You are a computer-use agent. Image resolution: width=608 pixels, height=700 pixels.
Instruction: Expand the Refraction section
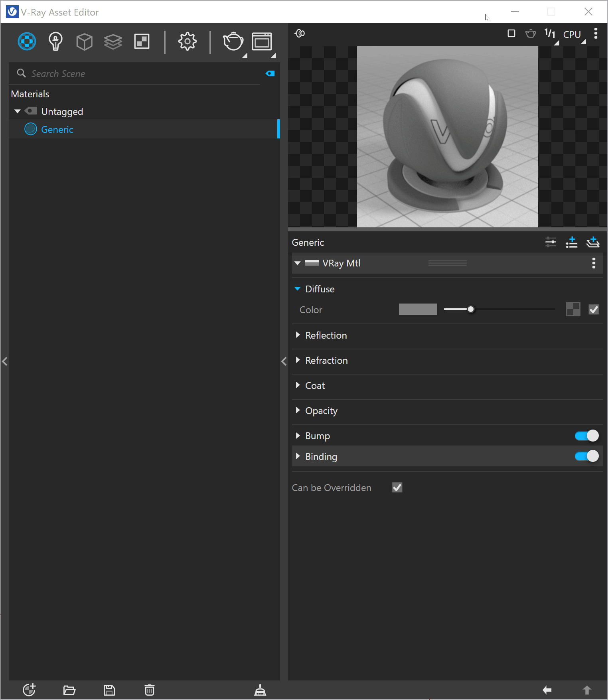coord(298,360)
